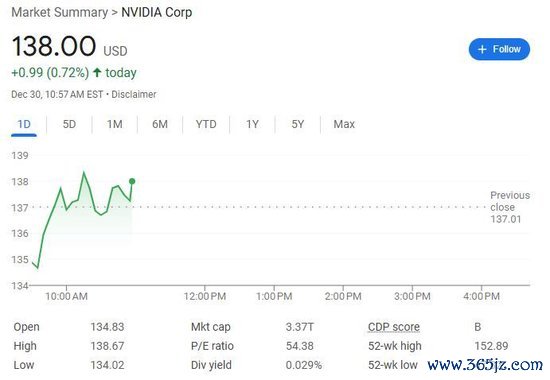The width and height of the screenshot is (550, 380).
Task: Click the 138.00 USD price
Action: (x=69, y=46)
